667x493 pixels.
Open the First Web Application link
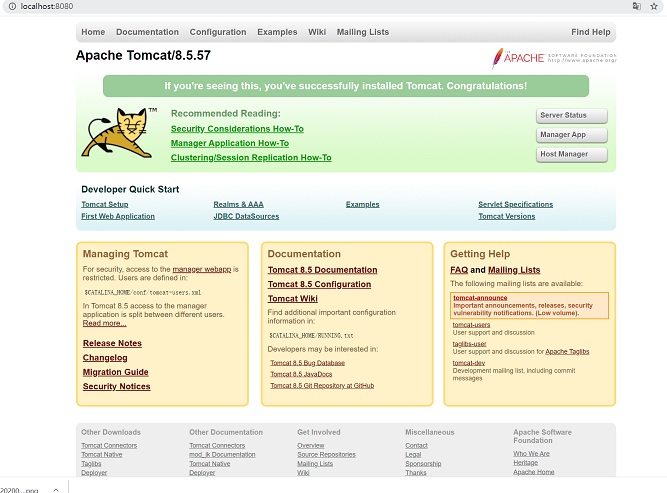tap(118, 217)
